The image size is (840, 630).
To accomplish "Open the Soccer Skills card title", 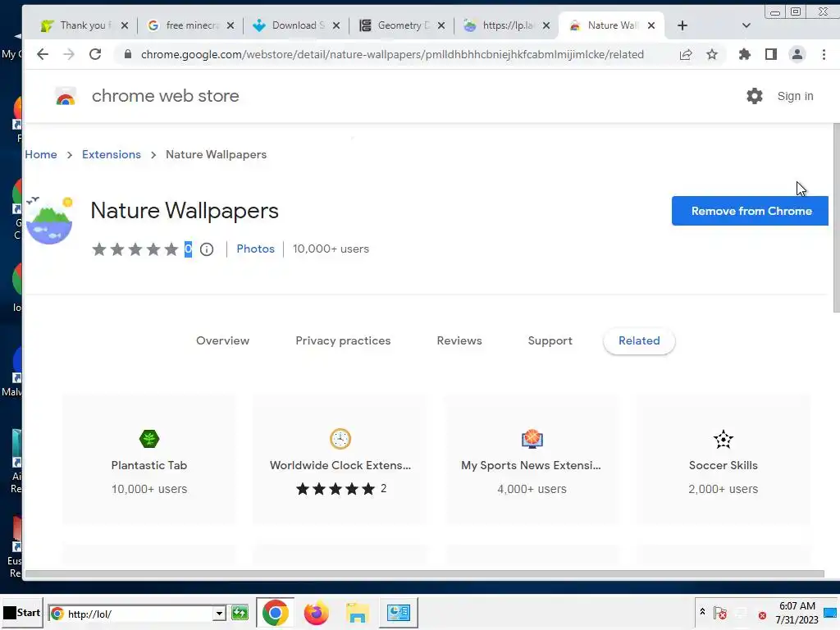I will (x=724, y=466).
